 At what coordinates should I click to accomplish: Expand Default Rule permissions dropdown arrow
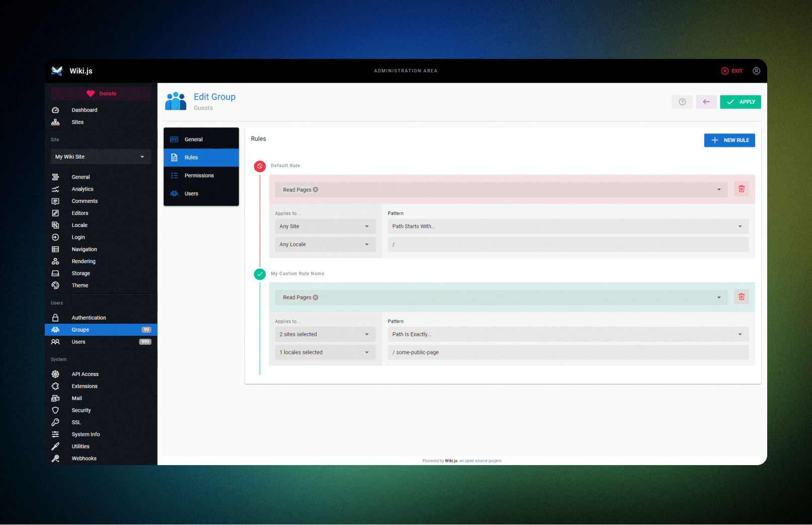tap(719, 190)
